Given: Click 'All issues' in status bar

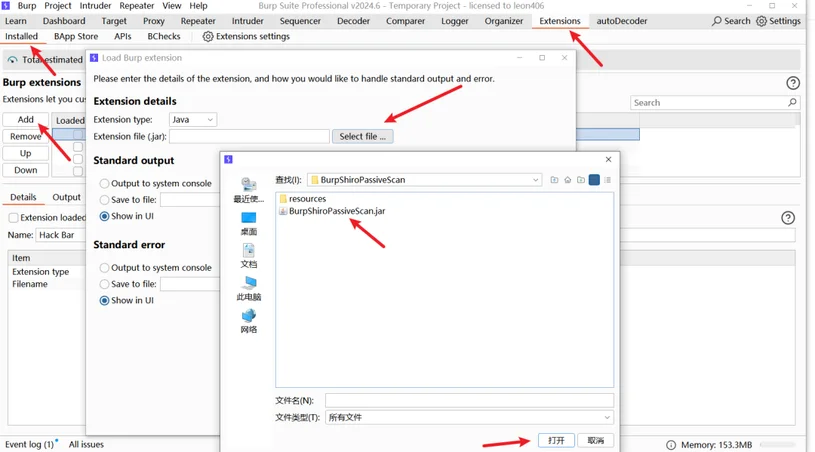Looking at the screenshot, I should click(86, 445).
